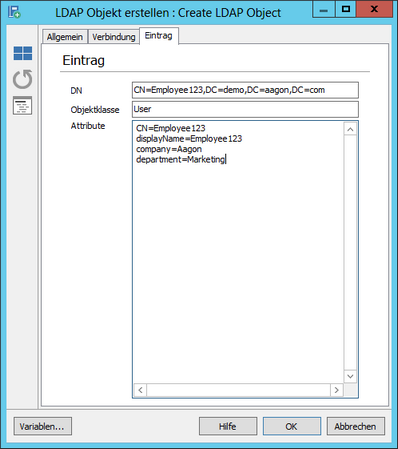398x449 pixels.
Task: Click the Objektklasse field containing User
Action: click(x=245, y=109)
